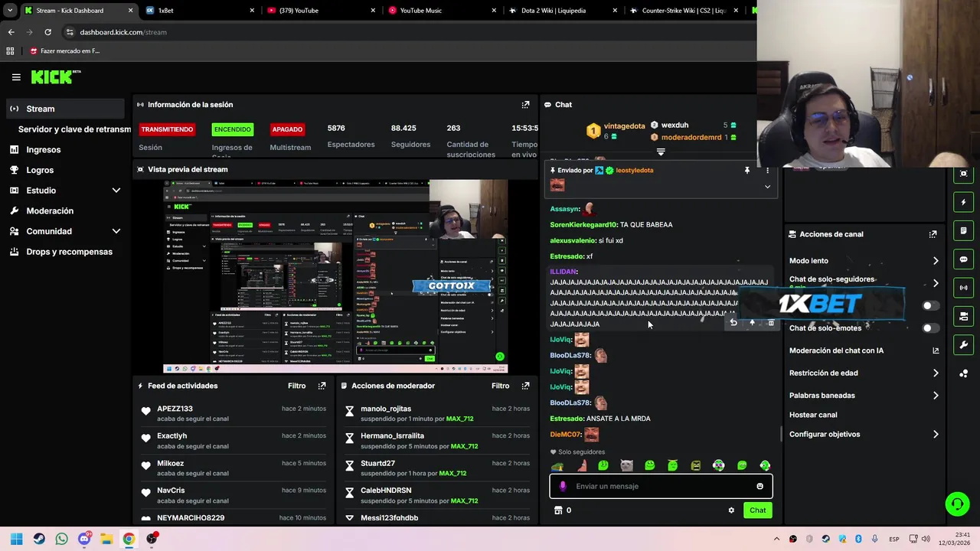980x551 pixels.
Task: Open Filtro in Acciones de moderador
Action: [x=500, y=386]
